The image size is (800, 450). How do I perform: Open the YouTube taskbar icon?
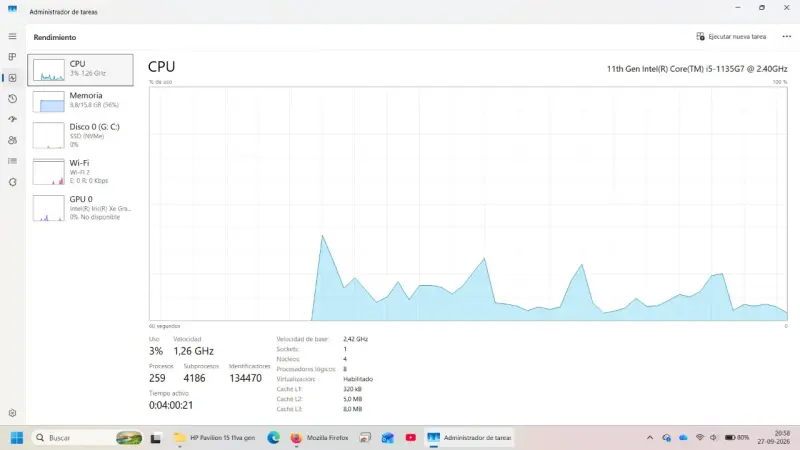tap(411, 438)
